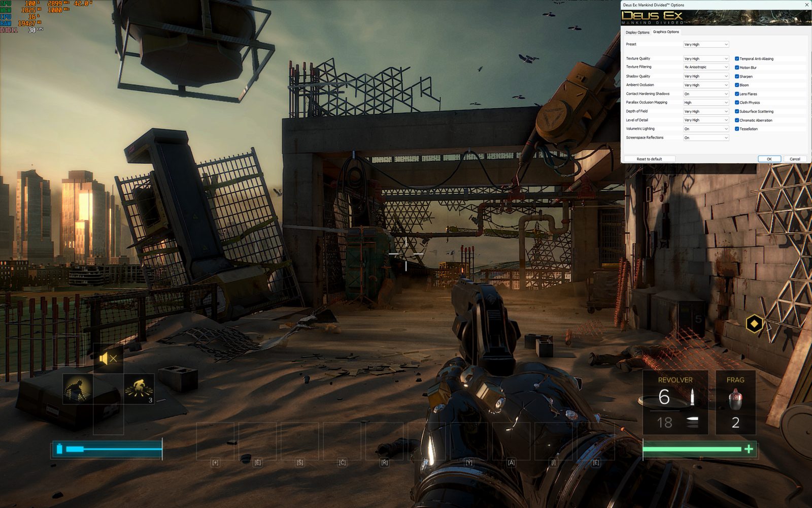Click the reserve ammo icon beside 18

coord(691,422)
